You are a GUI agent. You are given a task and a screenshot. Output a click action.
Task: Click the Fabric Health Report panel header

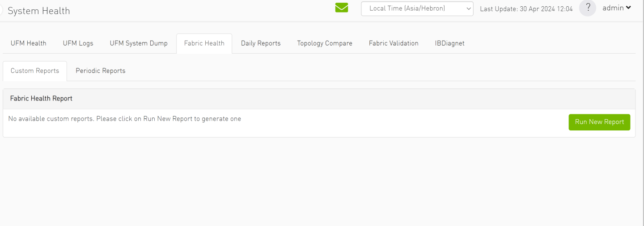coord(41,99)
